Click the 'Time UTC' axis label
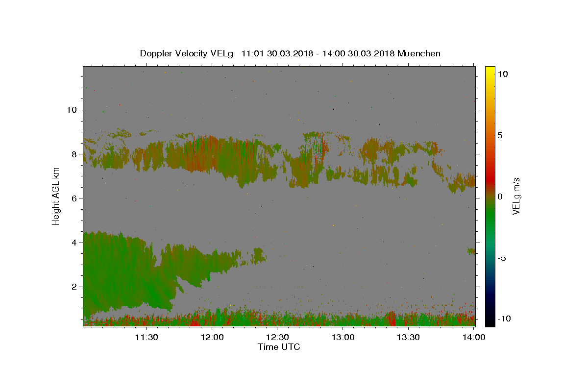The image size is (588, 392). click(x=279, y=347)
